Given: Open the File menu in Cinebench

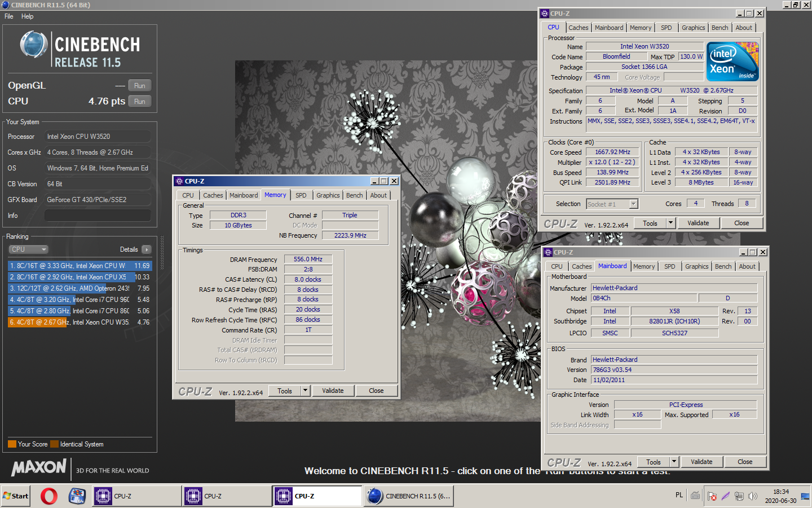Looking at the screenshot, I should [x=9, y=16].
